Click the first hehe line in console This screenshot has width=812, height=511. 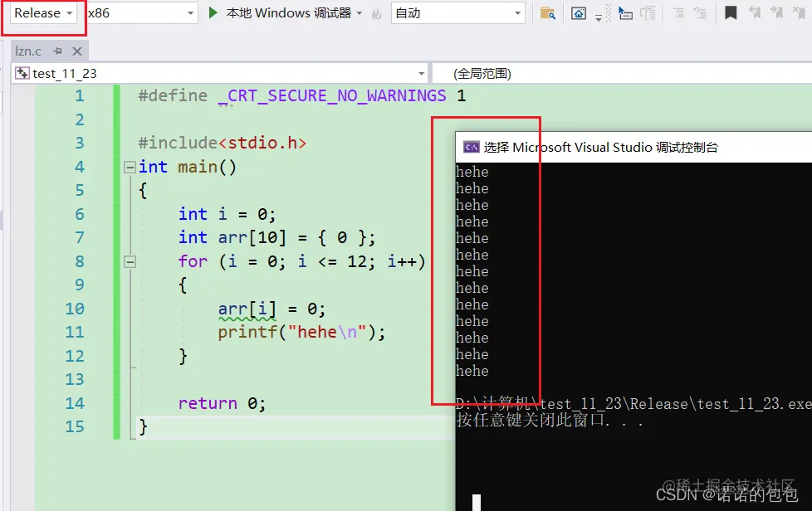(x=472, y=172)
